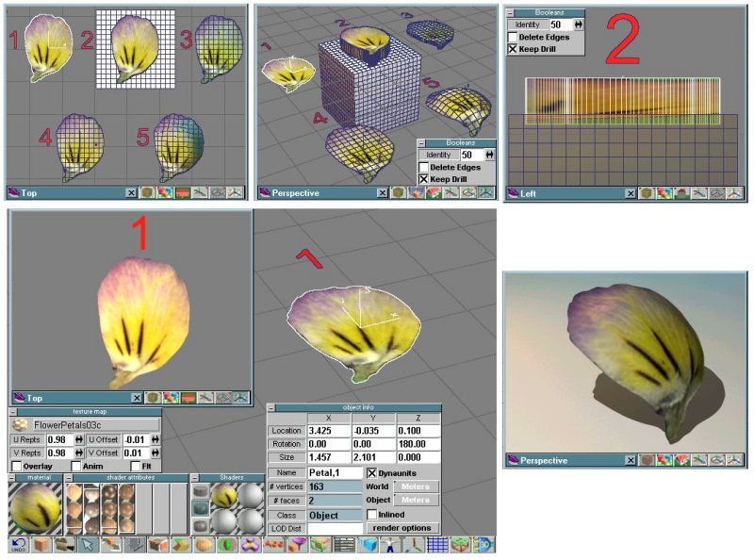This screenshot has height=560, width=754.
Task: Click the axes icon in bottom toolbar
Action: [x=414, y=545]
